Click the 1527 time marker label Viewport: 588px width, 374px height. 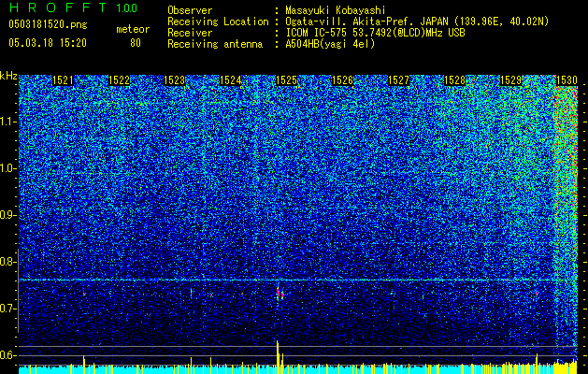398,80
